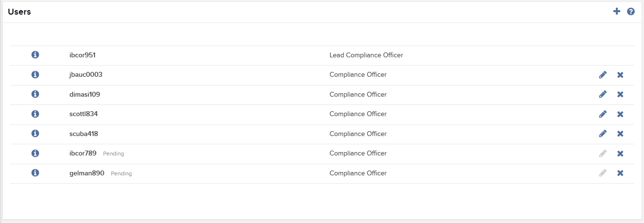Viewport: 644px width, 223px height.
Task: Click the plus icon to add user
Action: tap(617, 11)
